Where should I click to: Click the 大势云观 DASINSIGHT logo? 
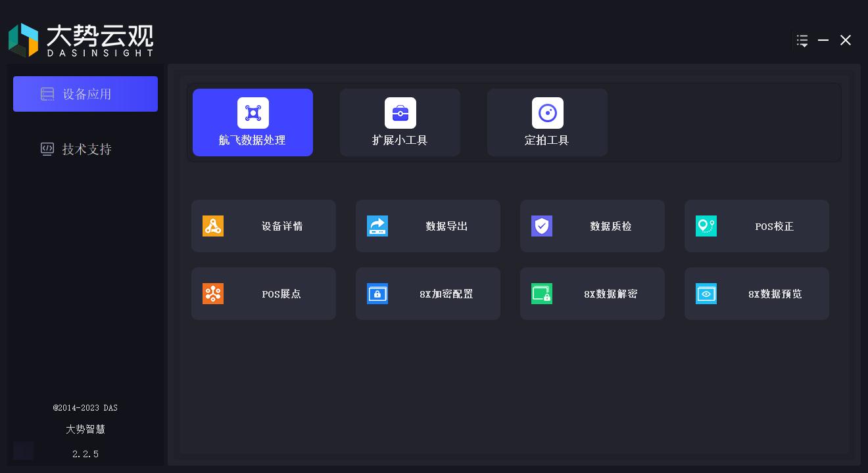pyautogui.click(x=81, y=40)
